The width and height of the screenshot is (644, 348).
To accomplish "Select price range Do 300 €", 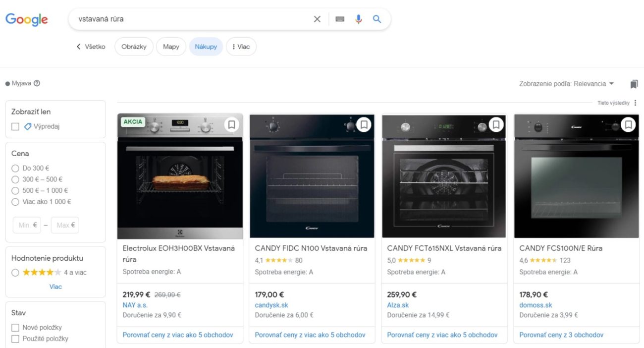I will tap(15, 168).
